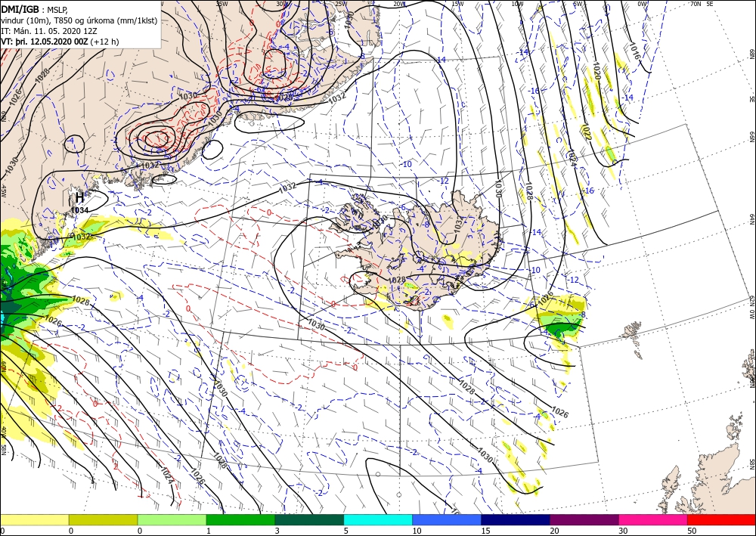Click the '20W' longitude label
Image resolution: width=756 pixels, height=536 pixels.
[398, 4]
